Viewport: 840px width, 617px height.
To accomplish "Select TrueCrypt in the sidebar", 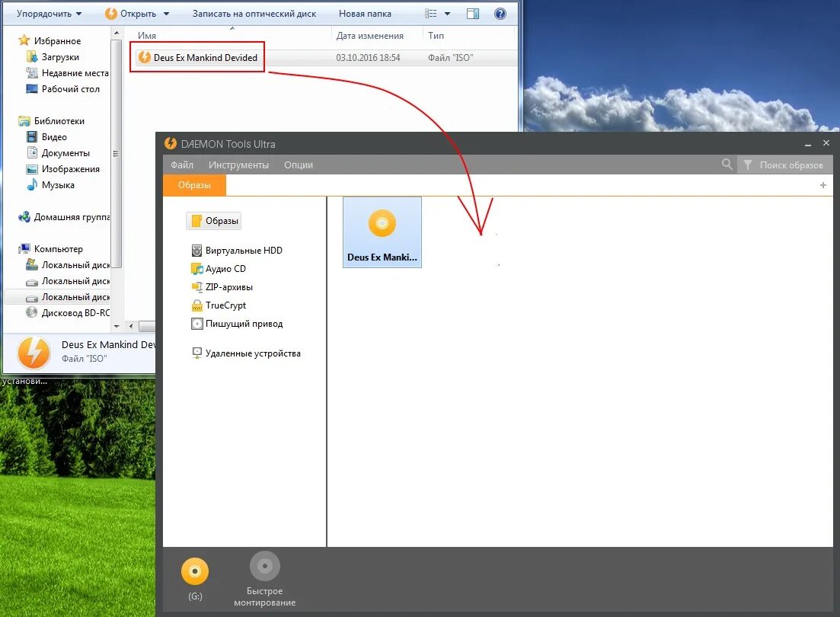I will point(219,305).
